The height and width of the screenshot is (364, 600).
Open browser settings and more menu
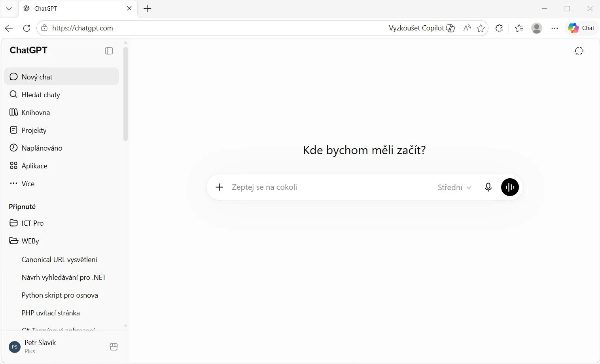[555, 28]
